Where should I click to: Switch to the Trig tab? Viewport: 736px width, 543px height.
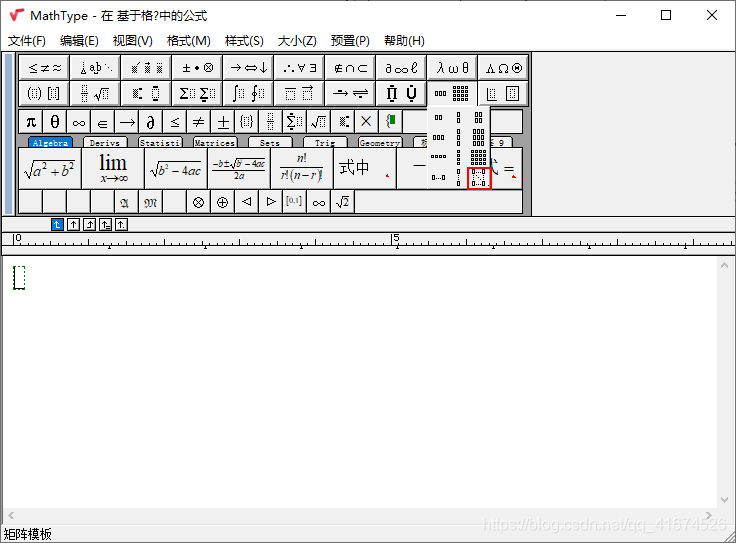(x=325, y=143)
